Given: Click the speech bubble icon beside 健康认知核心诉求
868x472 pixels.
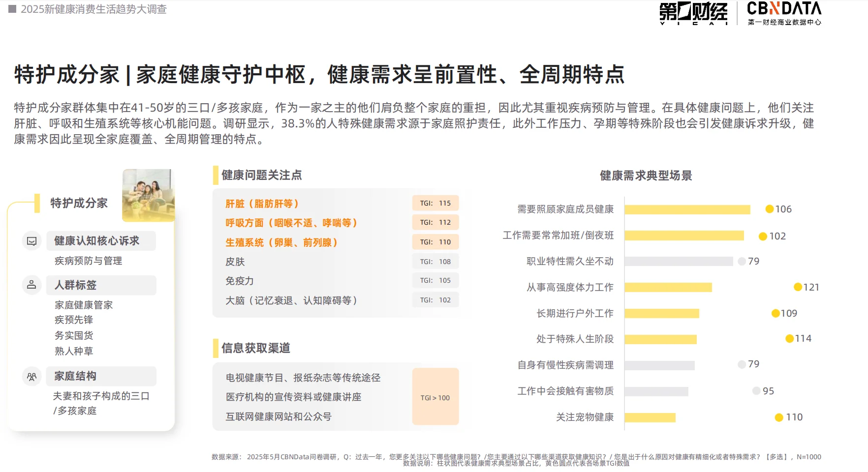Looking at the screenshot, I should pos(31,240).
